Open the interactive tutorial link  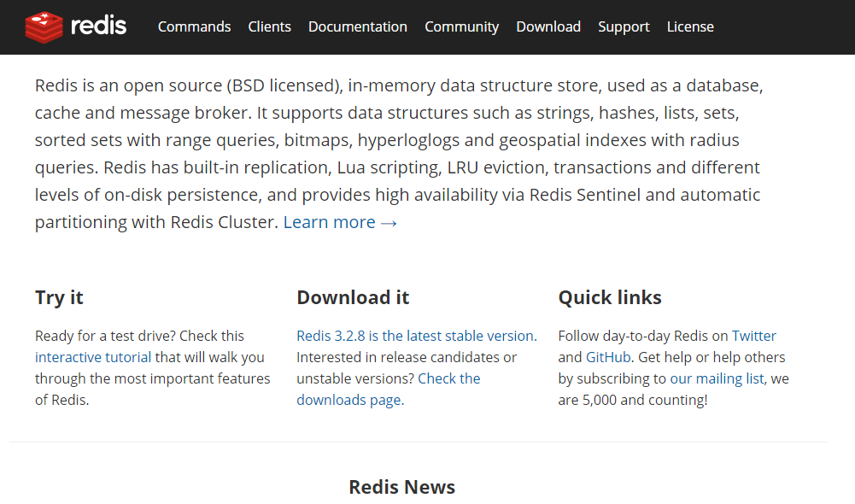pyautogui.click(x=93, y=357)
